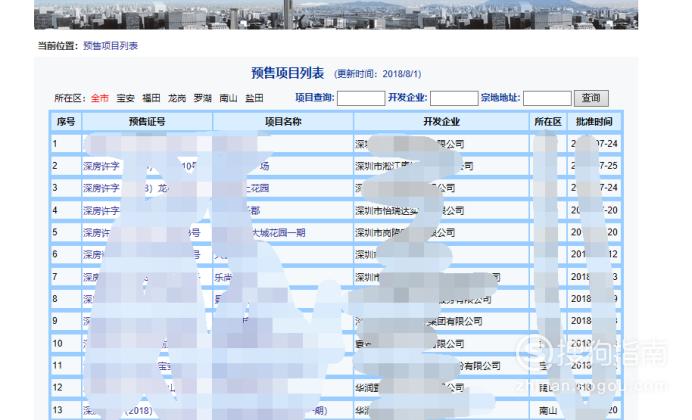692x420 pixels.
Task: Select serial number 1 cell
Action: 66,144
